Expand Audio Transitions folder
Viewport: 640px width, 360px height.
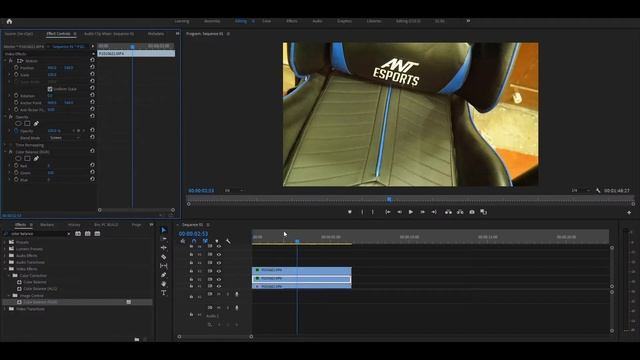coord(5,262)
